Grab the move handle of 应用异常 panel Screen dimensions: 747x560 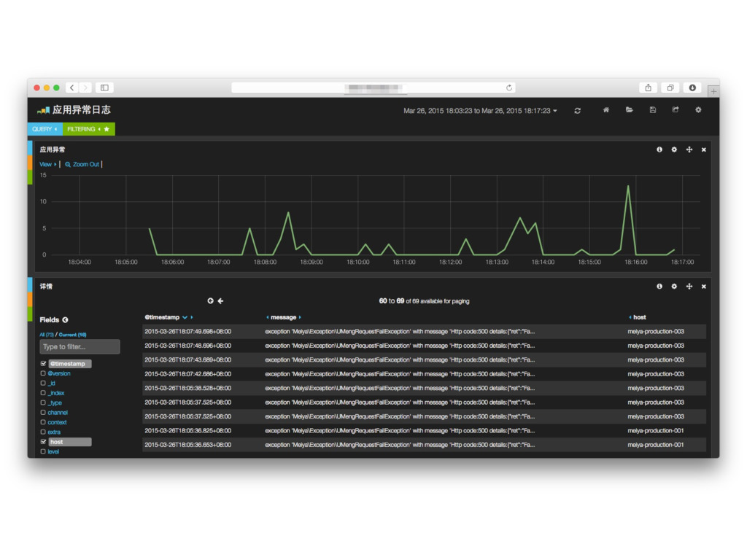(689, 149)
